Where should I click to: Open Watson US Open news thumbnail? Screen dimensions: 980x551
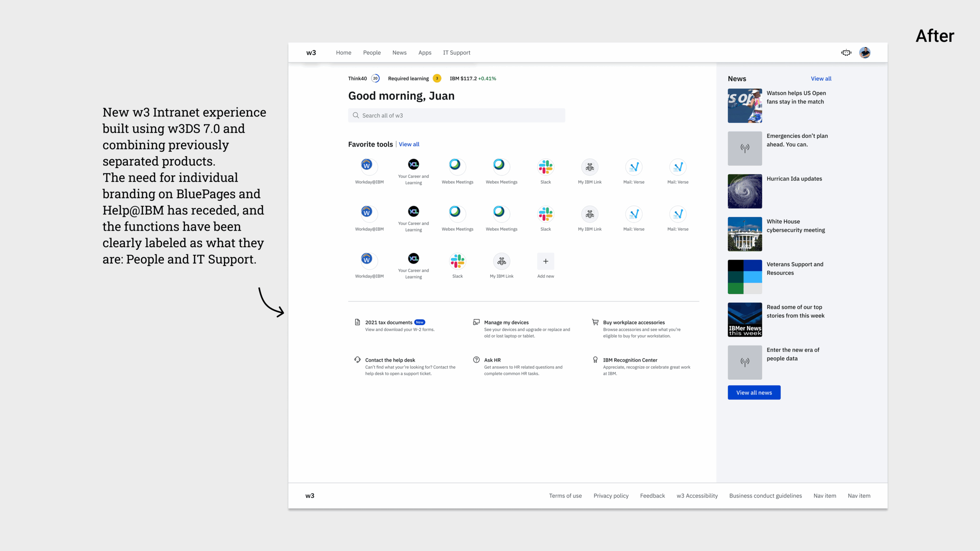click(x=745, y=106)
